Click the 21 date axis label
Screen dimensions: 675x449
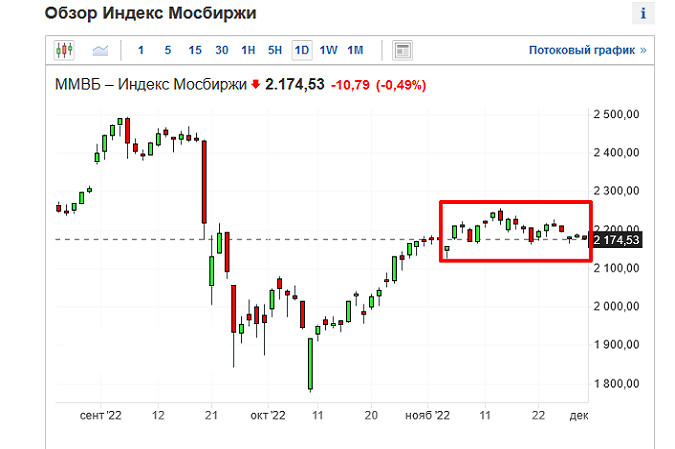click(x=211, y=415)
